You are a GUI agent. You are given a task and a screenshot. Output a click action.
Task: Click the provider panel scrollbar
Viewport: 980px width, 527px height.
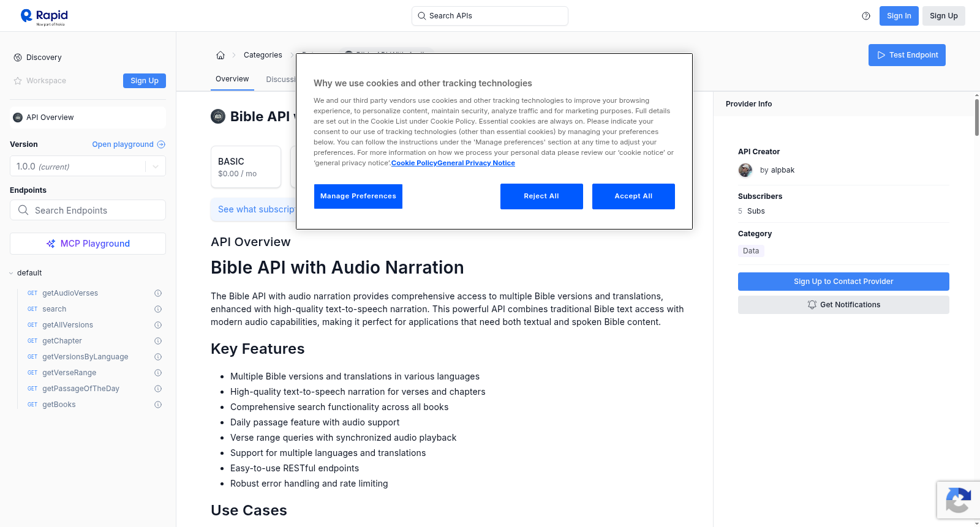coord(976,116)
